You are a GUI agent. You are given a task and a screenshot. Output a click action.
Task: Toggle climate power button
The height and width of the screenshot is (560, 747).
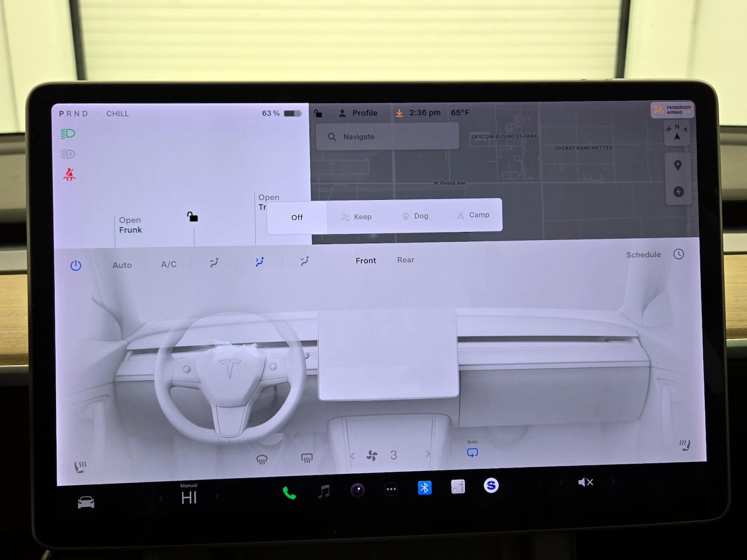pyautogui.click(x=76, y=266)
